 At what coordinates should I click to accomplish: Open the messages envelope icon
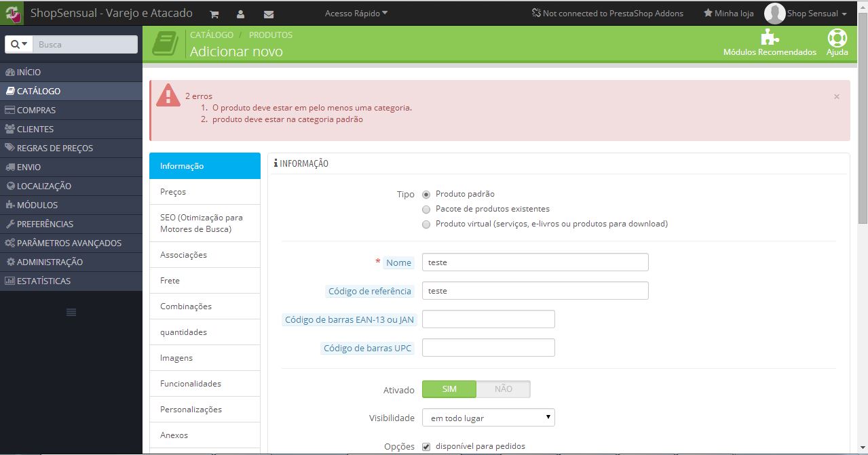click(x=269, y=14)
